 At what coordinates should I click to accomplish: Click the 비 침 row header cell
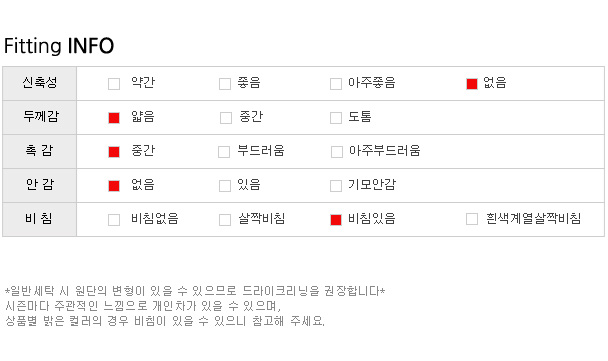pos(40,219)
